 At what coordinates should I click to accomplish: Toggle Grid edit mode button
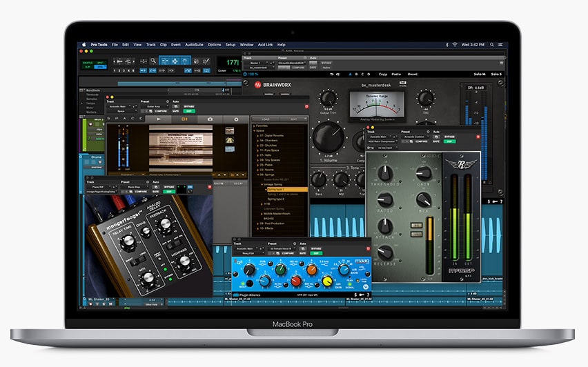99,66
